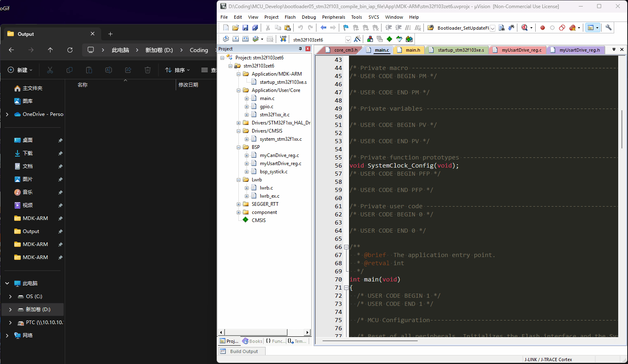Image resolution: width=628 pixels, height=364 pixels.
Task: Translate the current file icon
Action: coord(226,39)
